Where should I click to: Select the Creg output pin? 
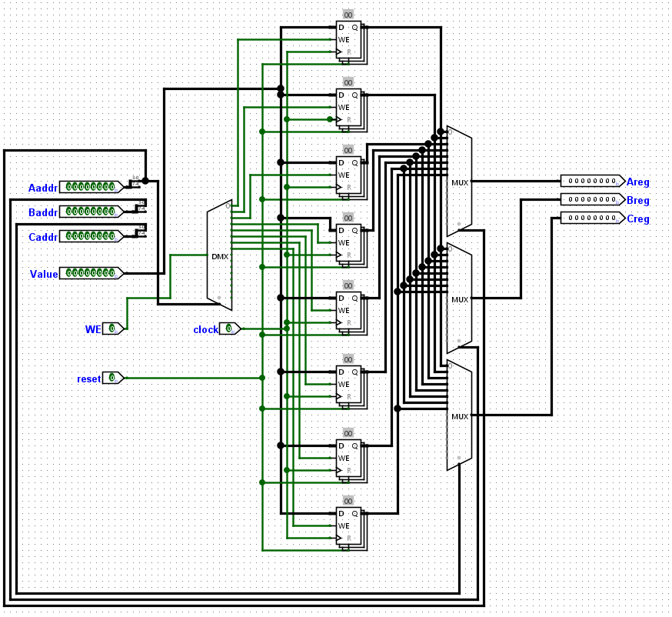coord(593,218)
